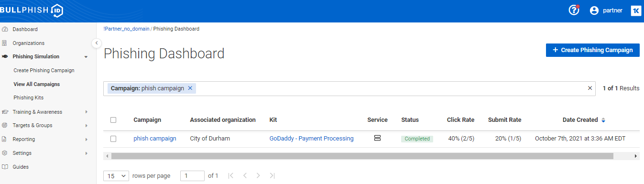Click the Click Rate column header
The width and height of the screenshot is (644, 184).
[x=460, y=120]
